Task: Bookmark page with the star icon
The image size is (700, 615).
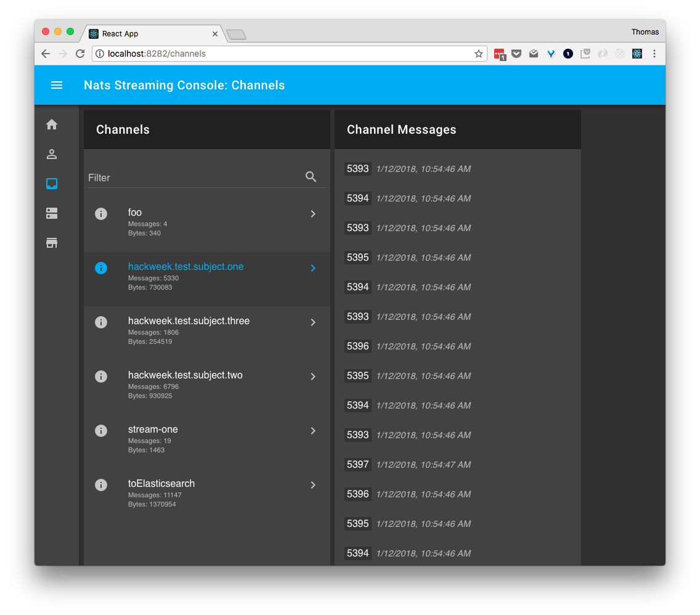Action: coord(479,54)
